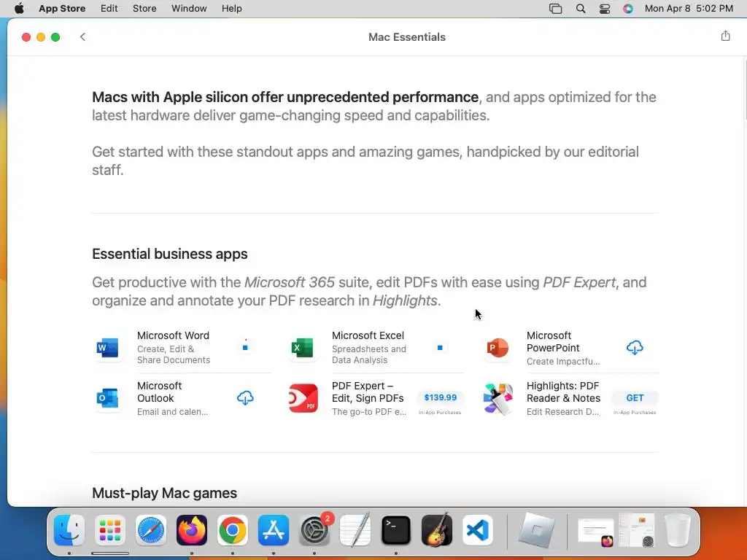Open System Settings from the Dock
747x560 pixels.
[x=314, y=530]
